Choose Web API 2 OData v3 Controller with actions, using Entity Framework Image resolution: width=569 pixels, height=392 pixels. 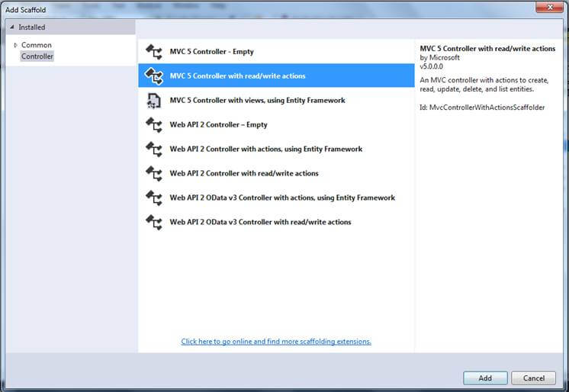(x=276, y=198)
